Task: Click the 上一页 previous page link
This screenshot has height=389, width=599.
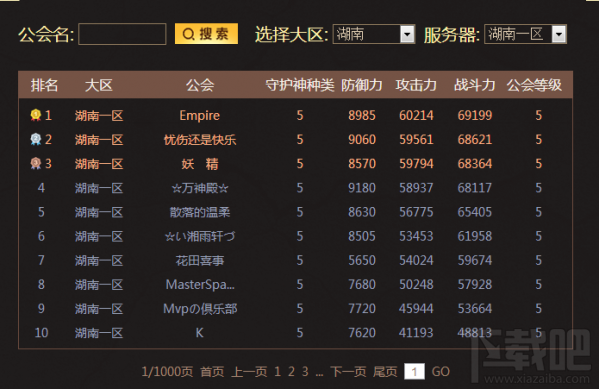Action: point(249,371)
